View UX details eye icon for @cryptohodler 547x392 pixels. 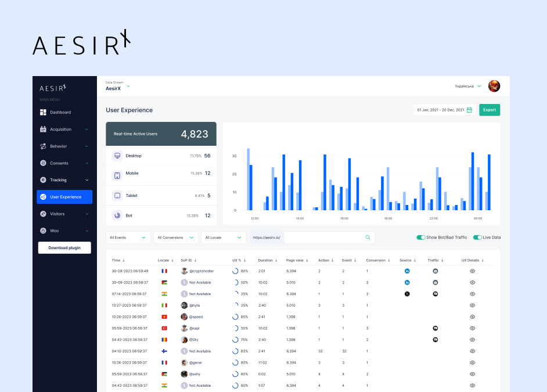coord(472,271)
